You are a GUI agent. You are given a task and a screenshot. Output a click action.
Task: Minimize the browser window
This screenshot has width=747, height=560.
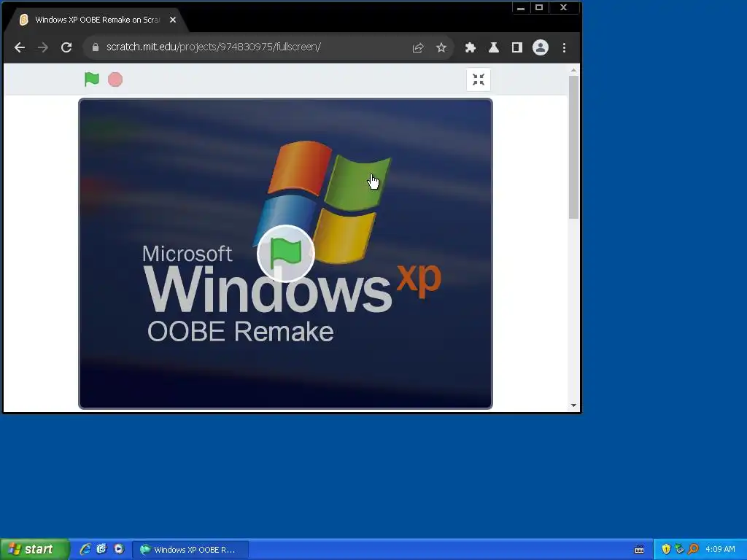pyautogui.click(x=521, y=7)
